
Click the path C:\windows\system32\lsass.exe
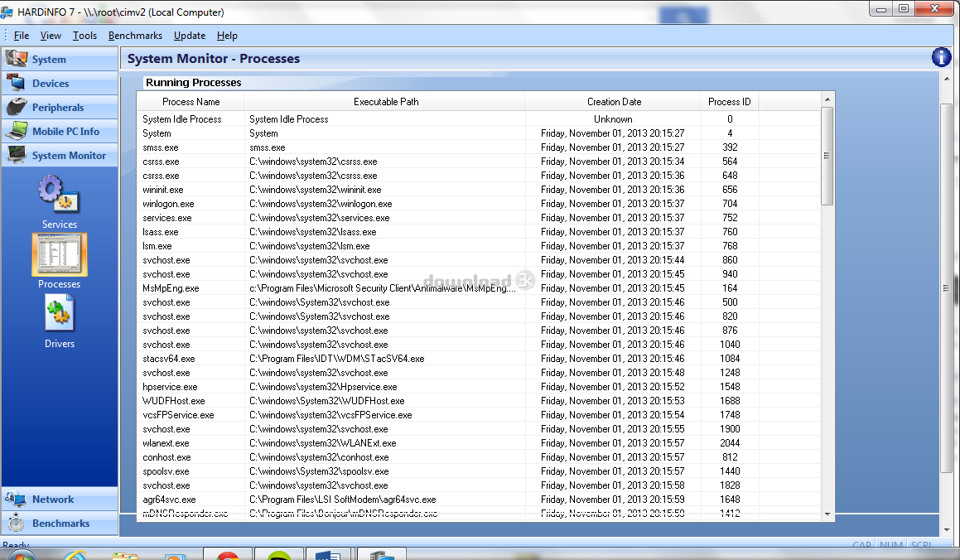(x=313, y=232)
